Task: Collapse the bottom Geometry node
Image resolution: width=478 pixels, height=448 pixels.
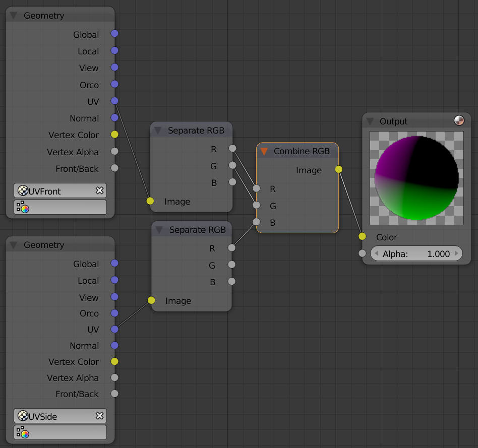Action: point(14,245)
